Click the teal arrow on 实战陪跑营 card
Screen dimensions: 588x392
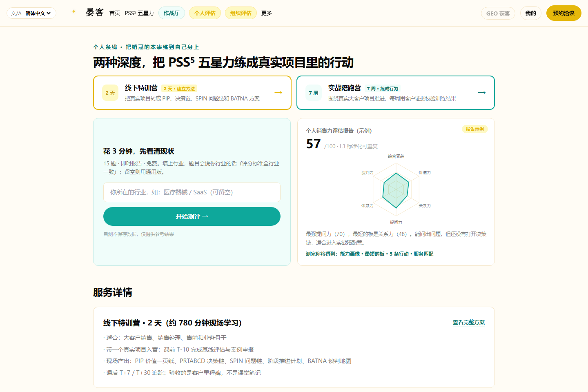coord(482,93)
